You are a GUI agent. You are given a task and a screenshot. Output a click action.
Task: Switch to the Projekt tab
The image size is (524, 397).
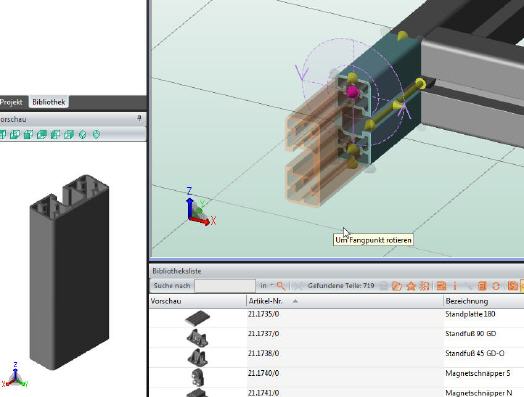click(11, 102)
